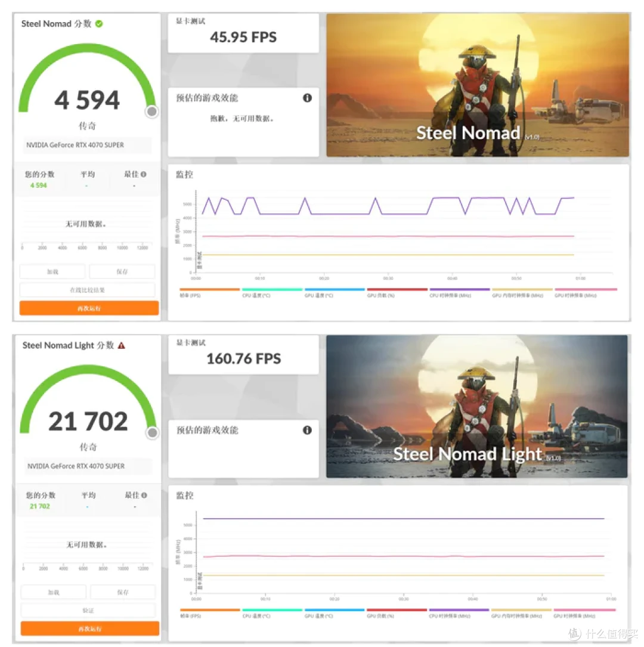644x647 pixels.
Task: Toggle CPU 温度 legend in Steel Nomad monitoring chart
Action: pos(273,293)
